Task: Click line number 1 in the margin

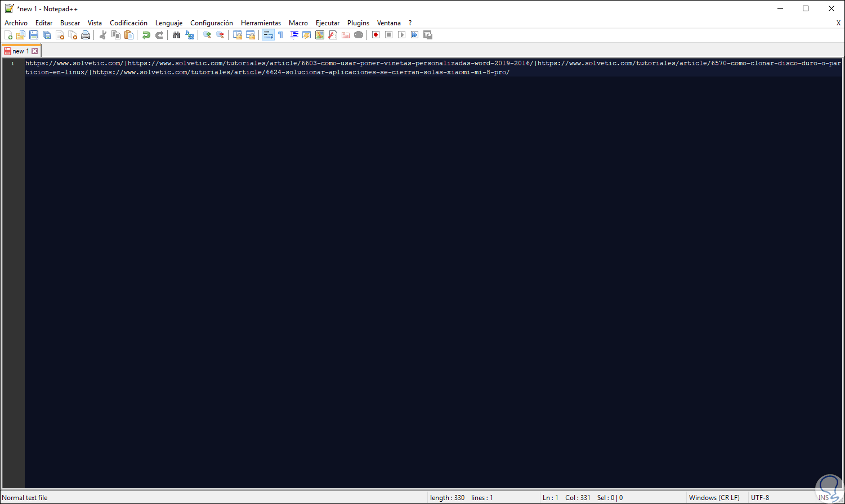Action: 13,64
